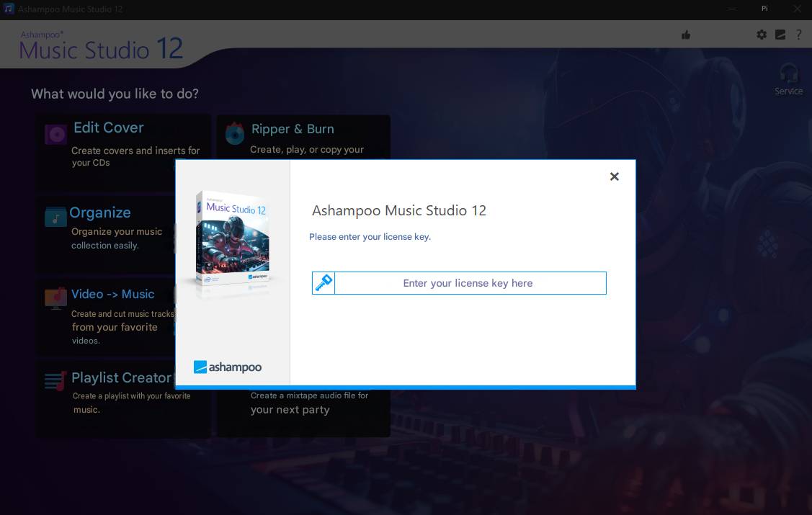812x515 pixels.
Task: Click the Music Studio 12 logo header
Action: 101,45
